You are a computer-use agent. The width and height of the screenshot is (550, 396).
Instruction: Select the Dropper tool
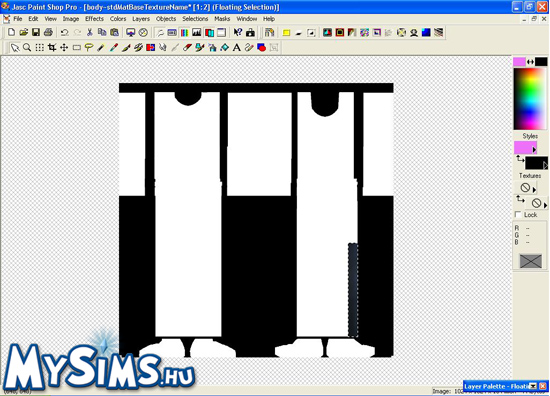click(101, 47)
